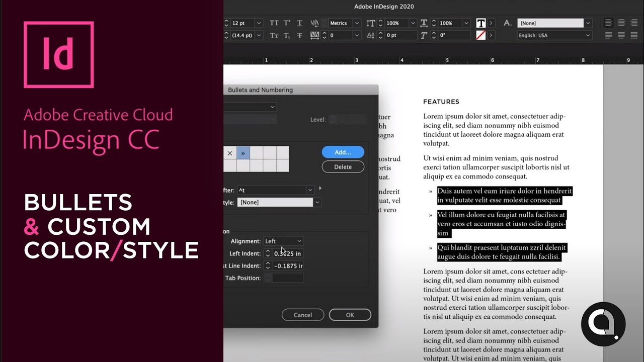The image size is (644, 362).
Task: Click the baseline shift icon
Action: [371, 35]
